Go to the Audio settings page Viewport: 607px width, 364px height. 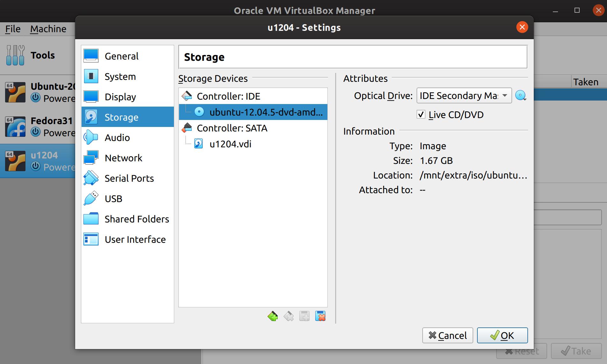127,137
